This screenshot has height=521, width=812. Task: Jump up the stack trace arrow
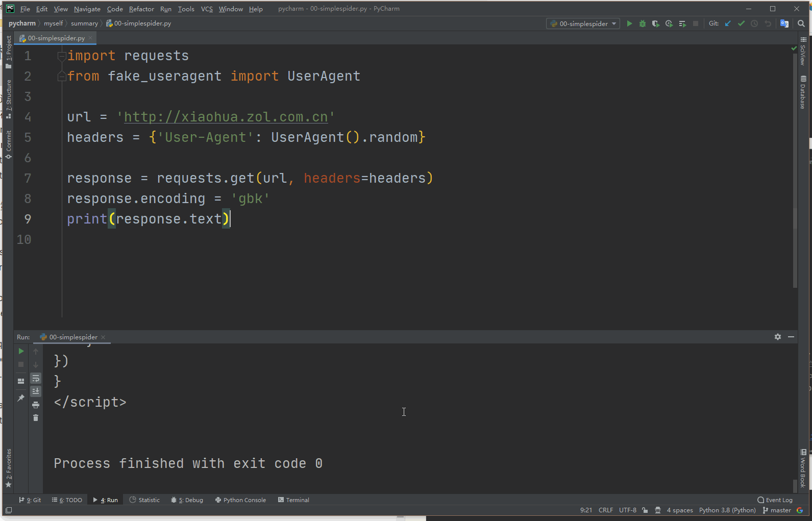(x=36, y=351)
